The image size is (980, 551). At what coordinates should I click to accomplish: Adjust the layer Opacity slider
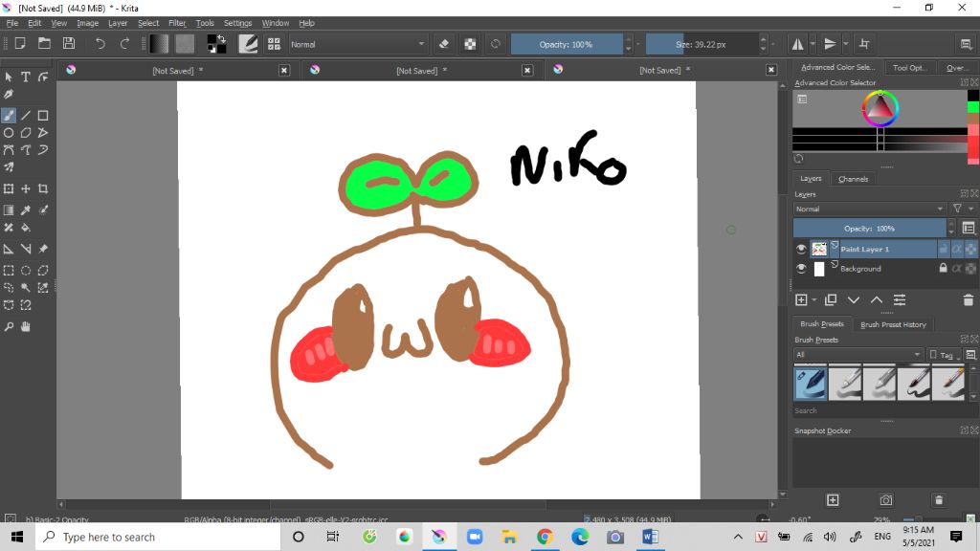pos(870,229)
